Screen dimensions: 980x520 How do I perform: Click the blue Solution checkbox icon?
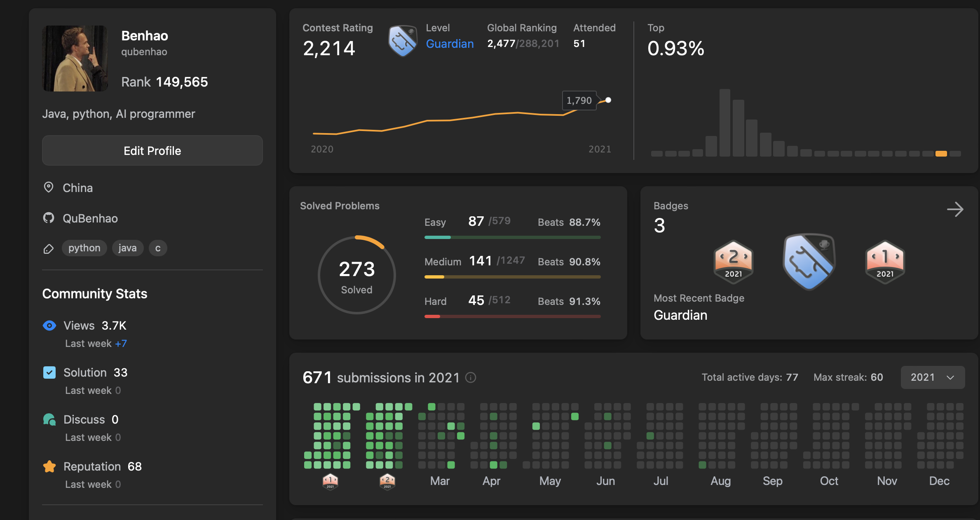[x=49, y=372]
